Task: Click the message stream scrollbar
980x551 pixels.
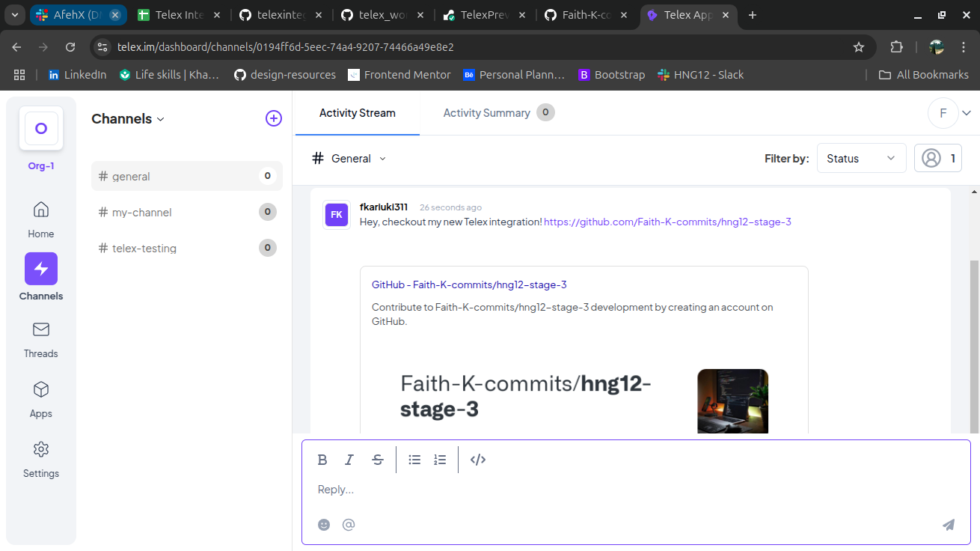Action: point(974,346)
